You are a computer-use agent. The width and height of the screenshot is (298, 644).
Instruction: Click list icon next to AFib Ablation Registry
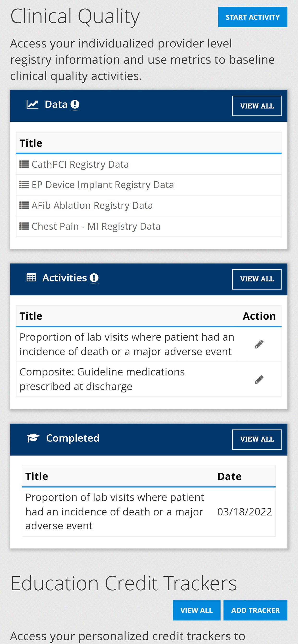24,206
